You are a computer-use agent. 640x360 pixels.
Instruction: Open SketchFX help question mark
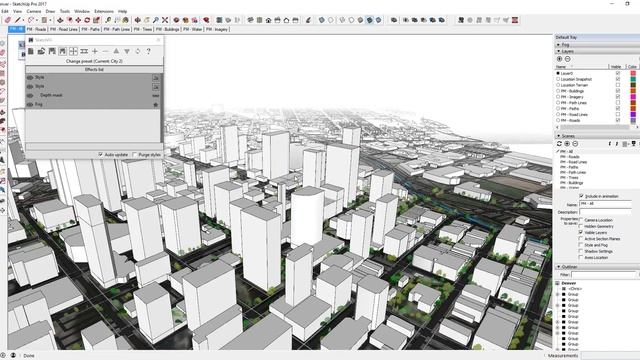[149, 51]
